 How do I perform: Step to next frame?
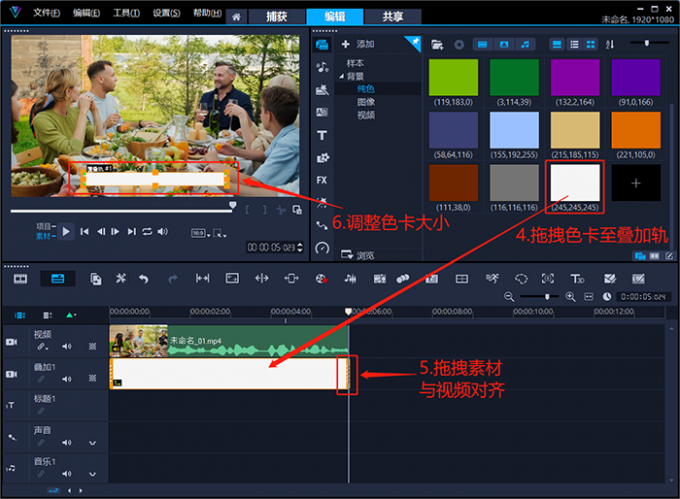pos(115,232)
